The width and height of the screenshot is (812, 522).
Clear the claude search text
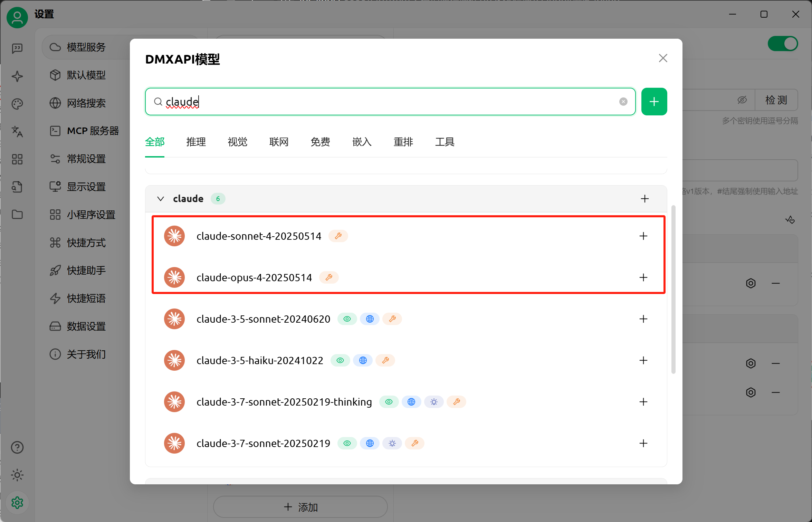[x=623, y=102]
